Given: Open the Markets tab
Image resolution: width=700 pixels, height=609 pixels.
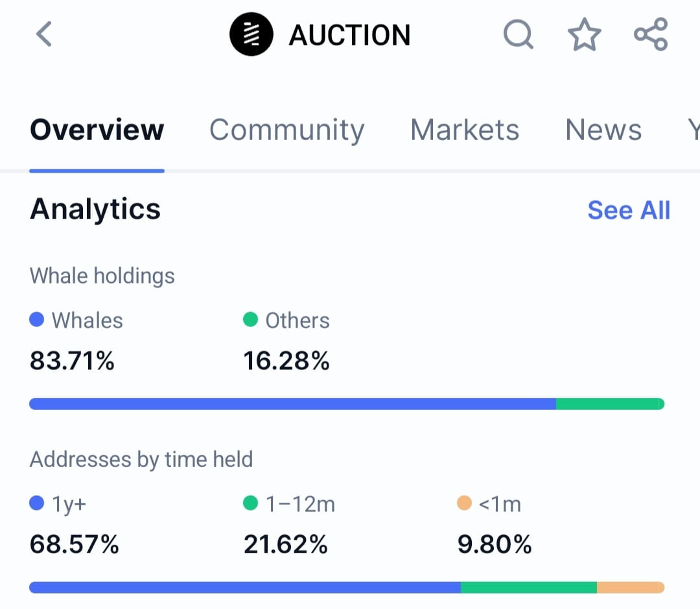Looking at the screenshot, I should tap(465, 130).
